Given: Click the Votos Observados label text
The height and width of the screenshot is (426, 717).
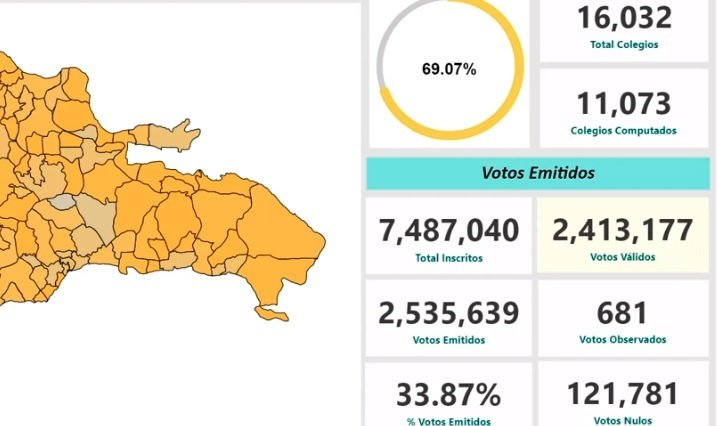Looking at the screenshot, I should (x=622, y=340).
